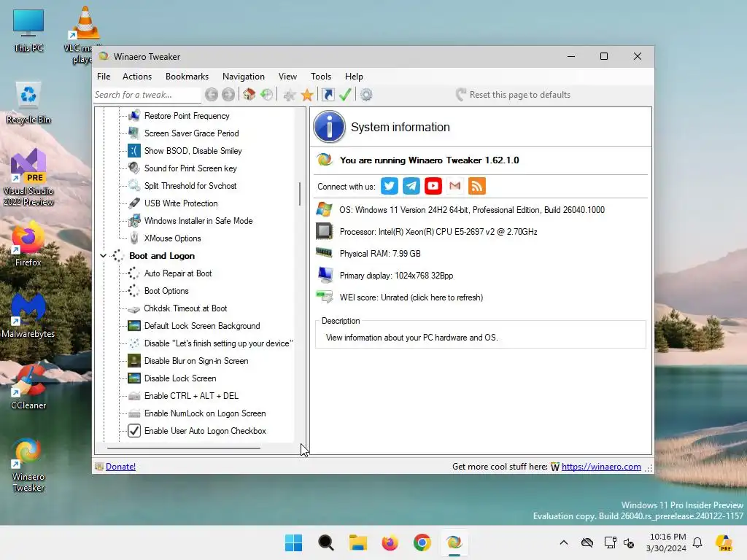Screen dimensions: 747x560
Task: Open Winaero Tweaker desktop shortcut
Action: (28, 464)
